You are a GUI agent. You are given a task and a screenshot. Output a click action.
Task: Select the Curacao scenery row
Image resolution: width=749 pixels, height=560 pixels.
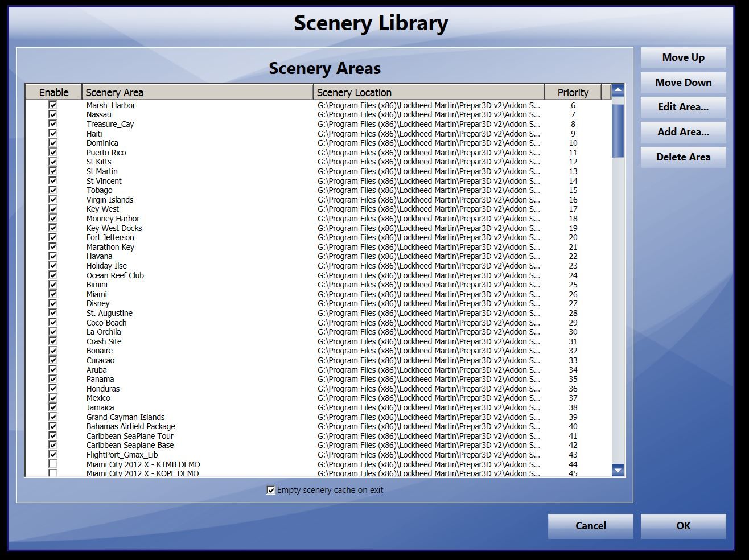[318, 360]
